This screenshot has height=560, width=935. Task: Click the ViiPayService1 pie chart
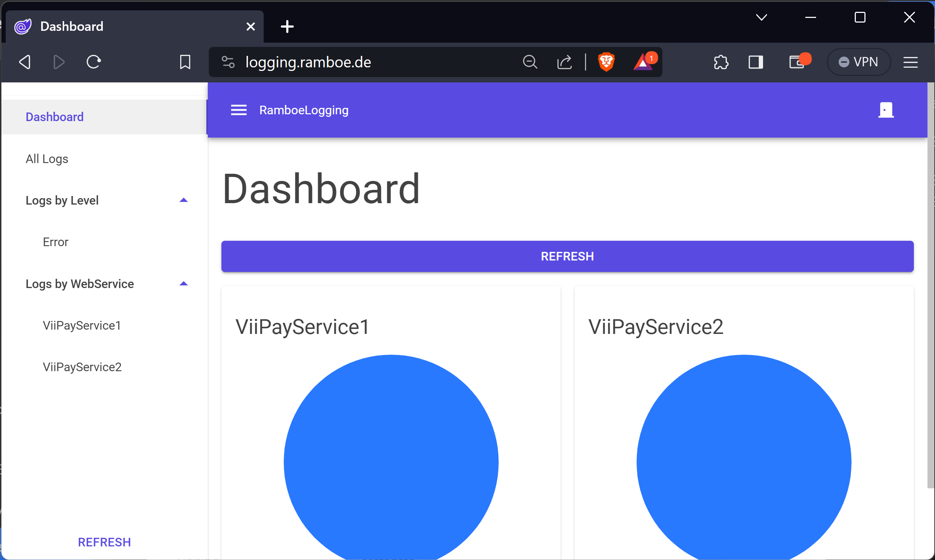tap(391, 458)
